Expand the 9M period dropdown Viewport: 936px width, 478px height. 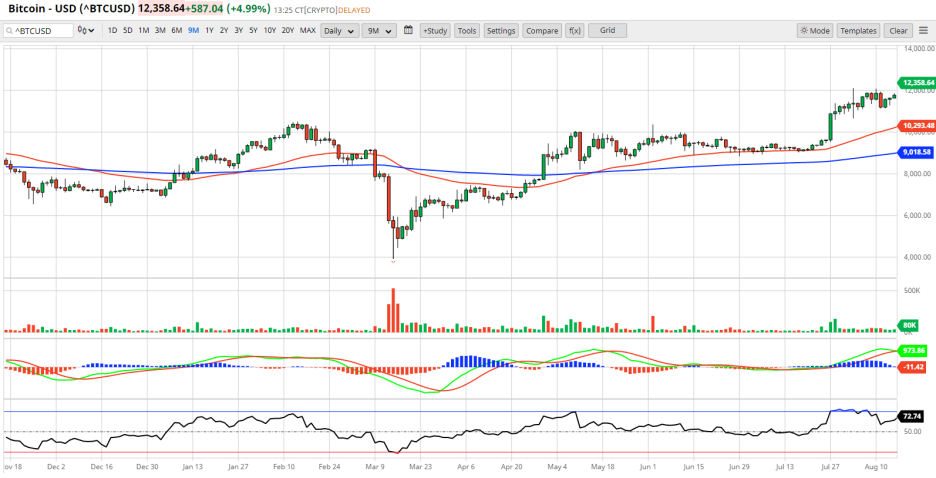pos(378,30)
